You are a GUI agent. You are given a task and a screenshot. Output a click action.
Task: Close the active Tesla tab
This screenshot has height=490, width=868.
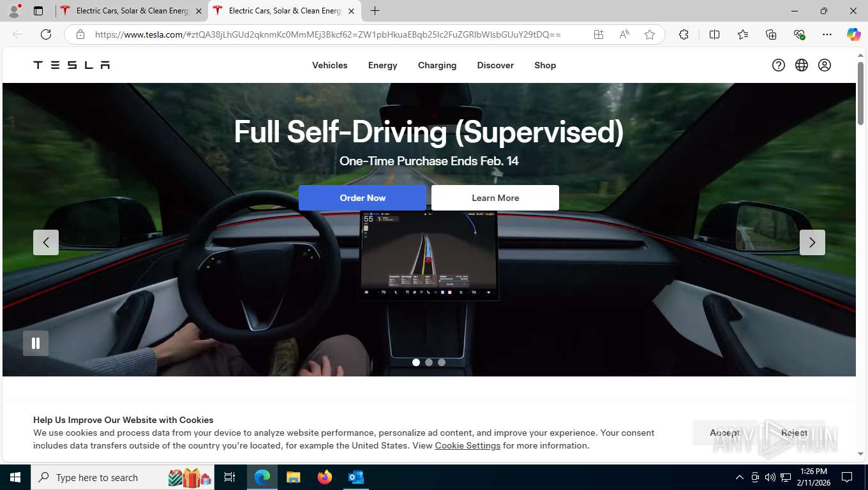pos(351,11)
